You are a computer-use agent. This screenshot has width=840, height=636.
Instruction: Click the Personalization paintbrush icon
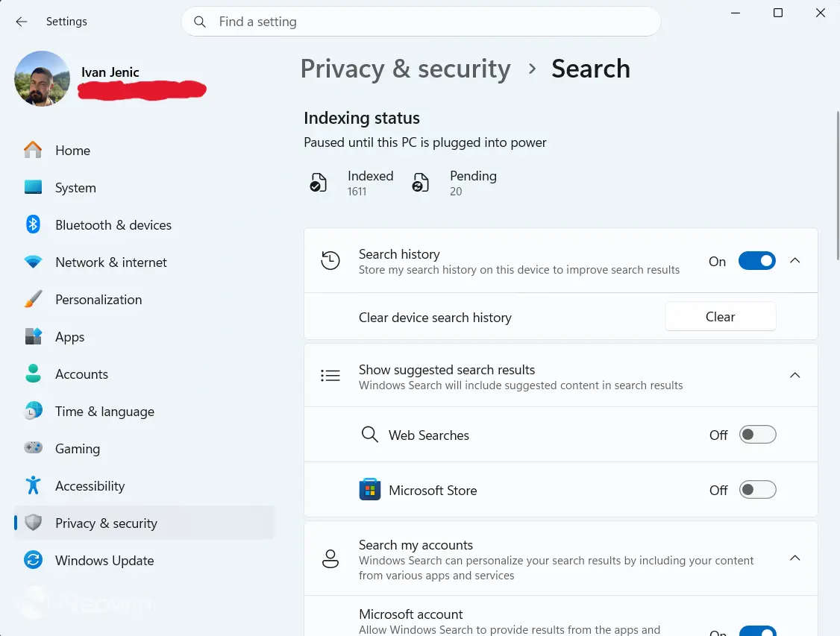click(x=33, y=299)
